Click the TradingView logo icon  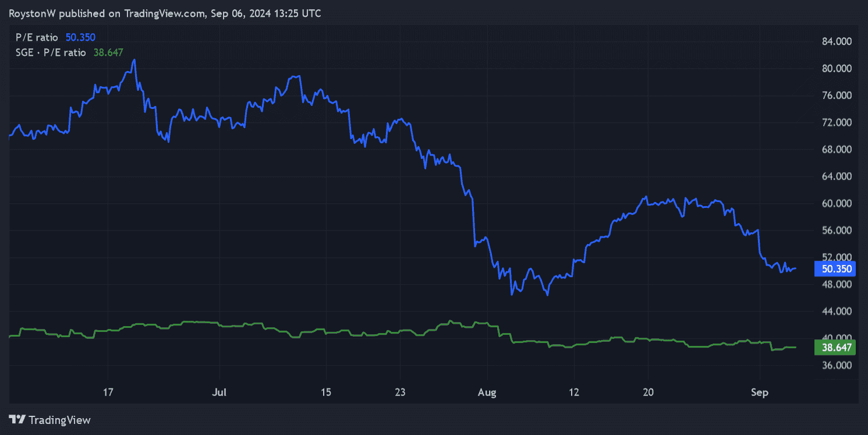pyautogui.click(x=17, y=419)
